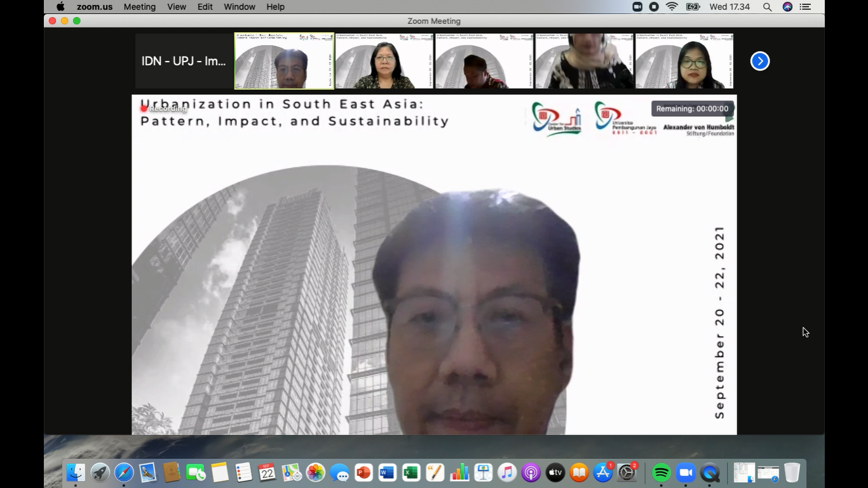
Task: Launch Microsoft Word from the dock
Action: coord(388,472)
